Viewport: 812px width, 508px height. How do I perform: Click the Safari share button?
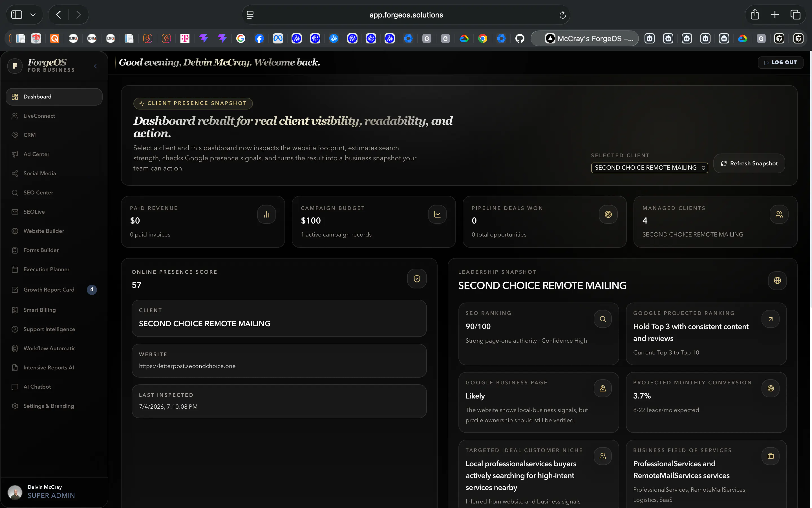tap(754, 14)
